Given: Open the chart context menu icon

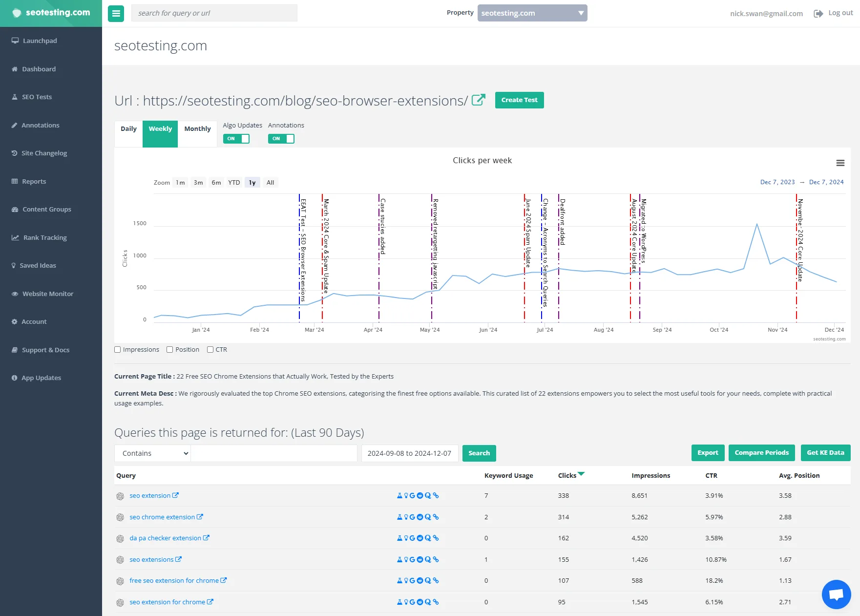Looking at the screenshot, I should [840, 163].
